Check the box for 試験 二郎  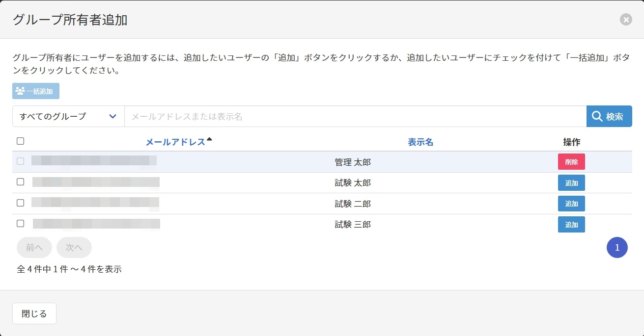pos(20,203)
